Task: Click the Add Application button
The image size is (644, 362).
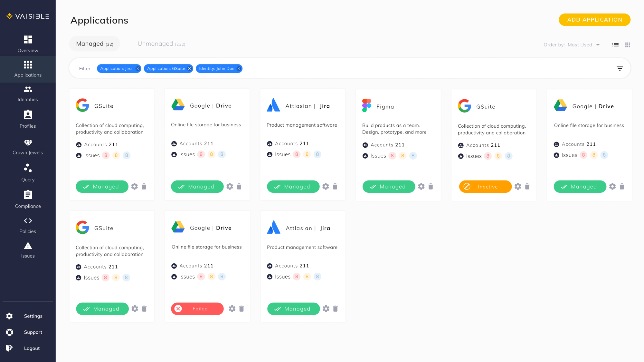Action: pyautogui.click(x=594, y=20)
